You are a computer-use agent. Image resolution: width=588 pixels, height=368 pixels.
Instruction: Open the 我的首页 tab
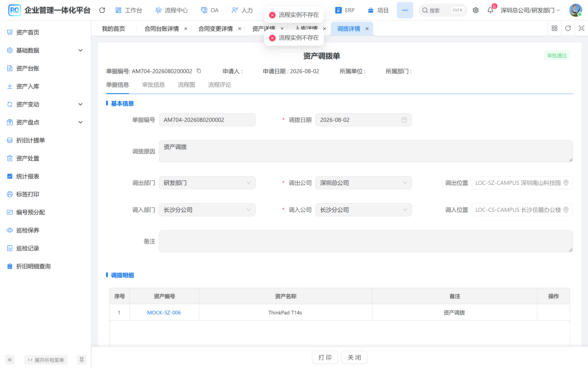(114, 29)
